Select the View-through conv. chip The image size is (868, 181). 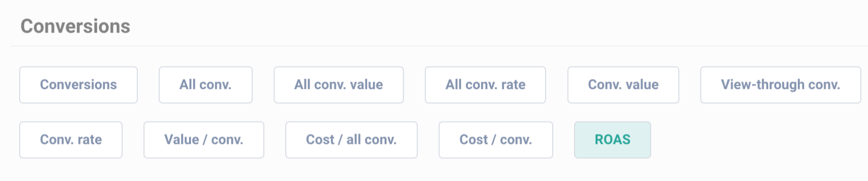(780, 85)
